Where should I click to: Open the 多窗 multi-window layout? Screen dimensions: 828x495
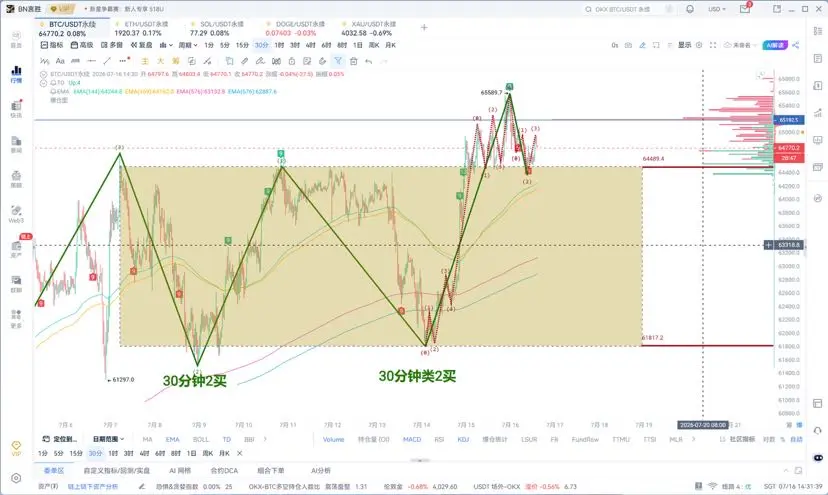pyautogui.click(x=112, y=45)
